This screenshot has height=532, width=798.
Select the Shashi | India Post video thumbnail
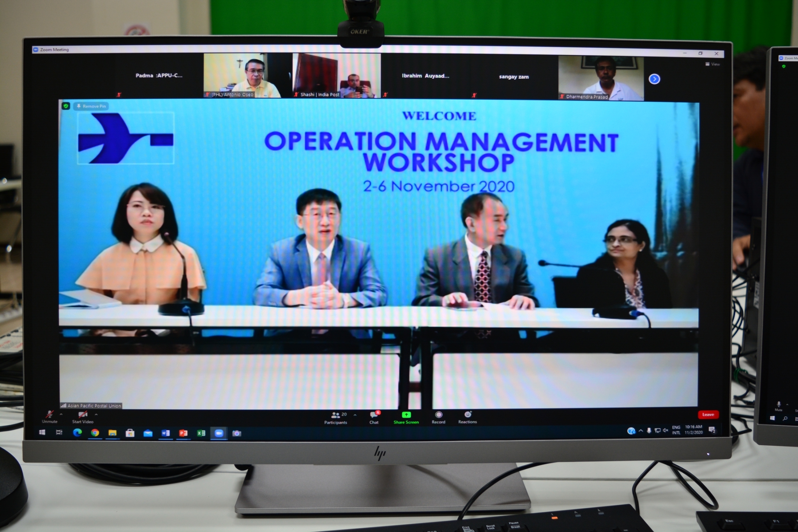tap(337, 76)
